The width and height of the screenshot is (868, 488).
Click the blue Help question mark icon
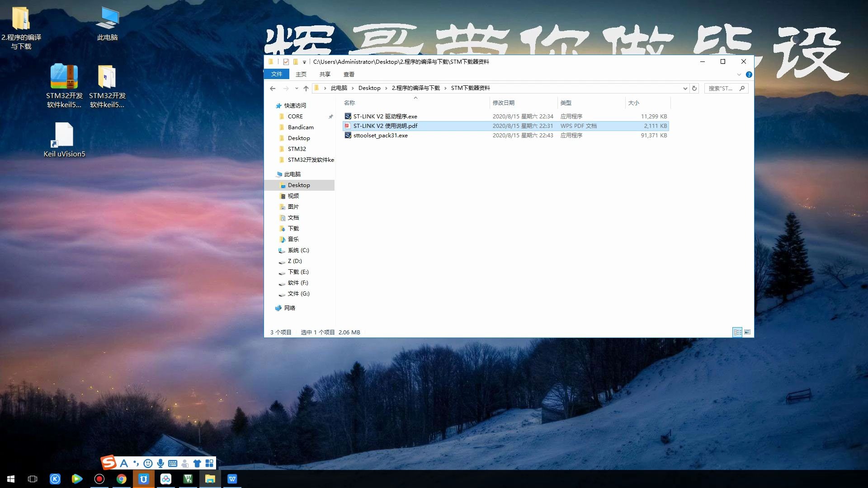[749, 75]
